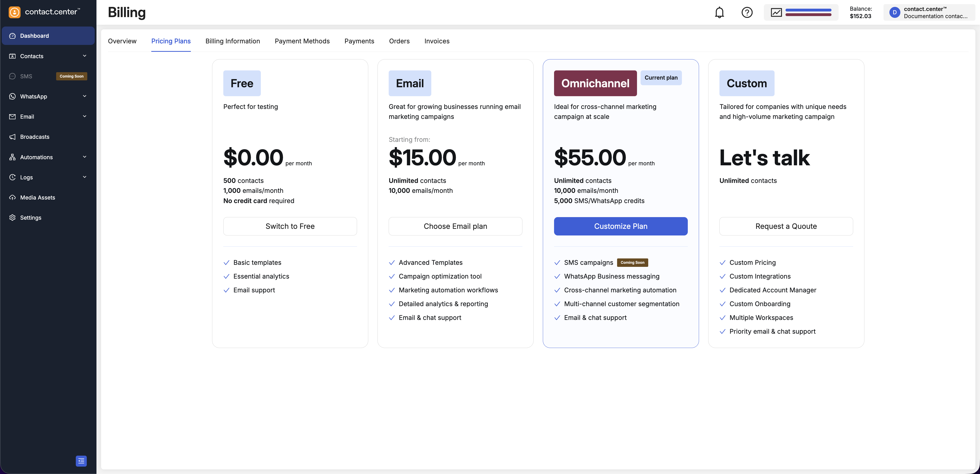Click the Media Assets cloud icon

(x=13, y=197)
